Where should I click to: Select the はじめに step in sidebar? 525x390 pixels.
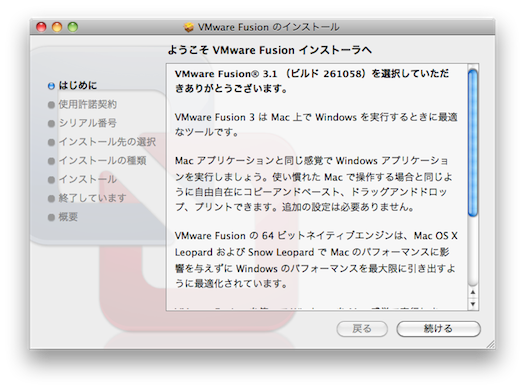pos(78,85)
